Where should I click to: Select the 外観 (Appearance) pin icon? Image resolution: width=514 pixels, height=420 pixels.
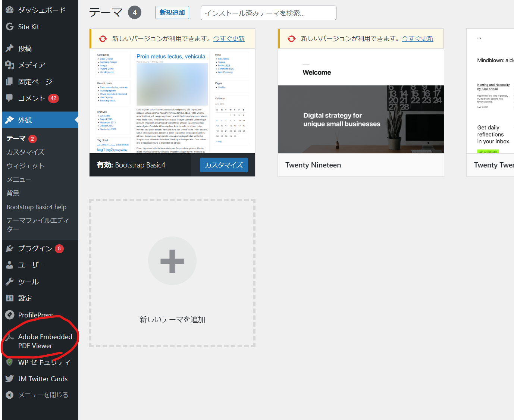pos(9,120)
